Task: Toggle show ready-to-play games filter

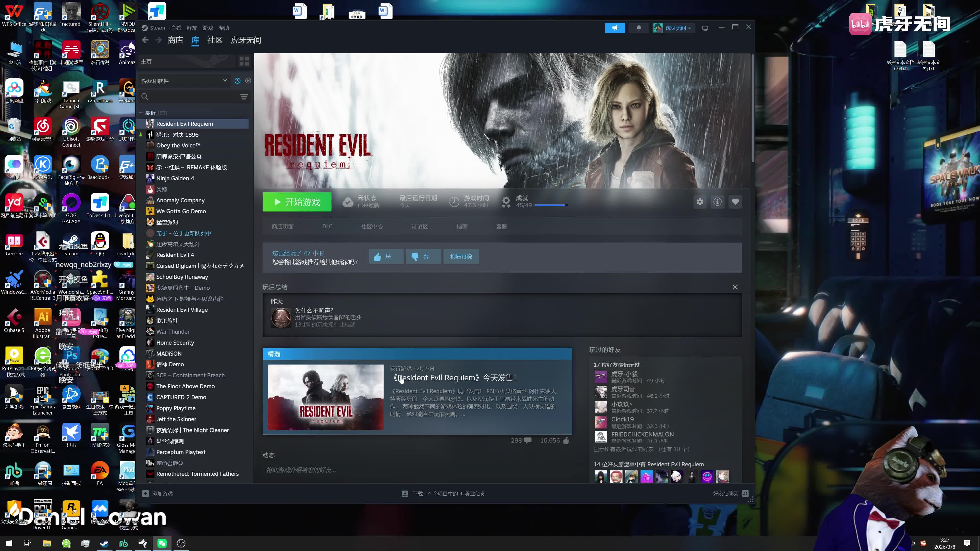Action: 248,81
